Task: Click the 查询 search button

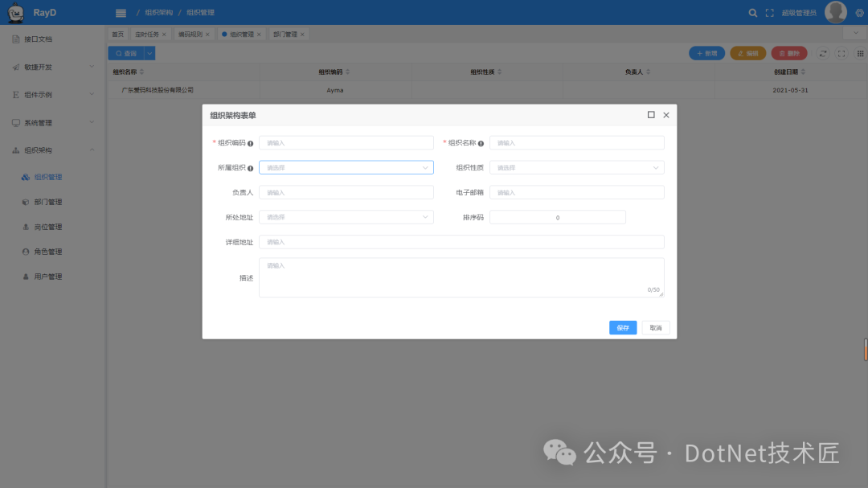Action: pos(126,53)
